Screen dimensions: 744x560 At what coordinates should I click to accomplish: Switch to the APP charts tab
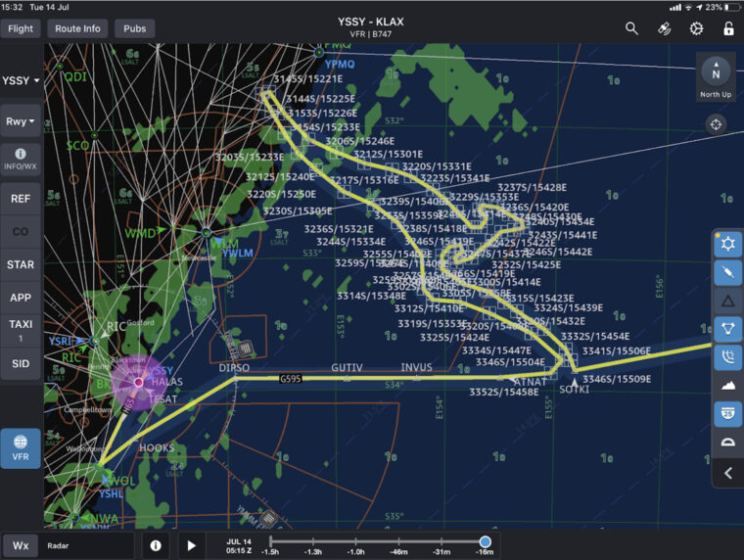point(21,298)
